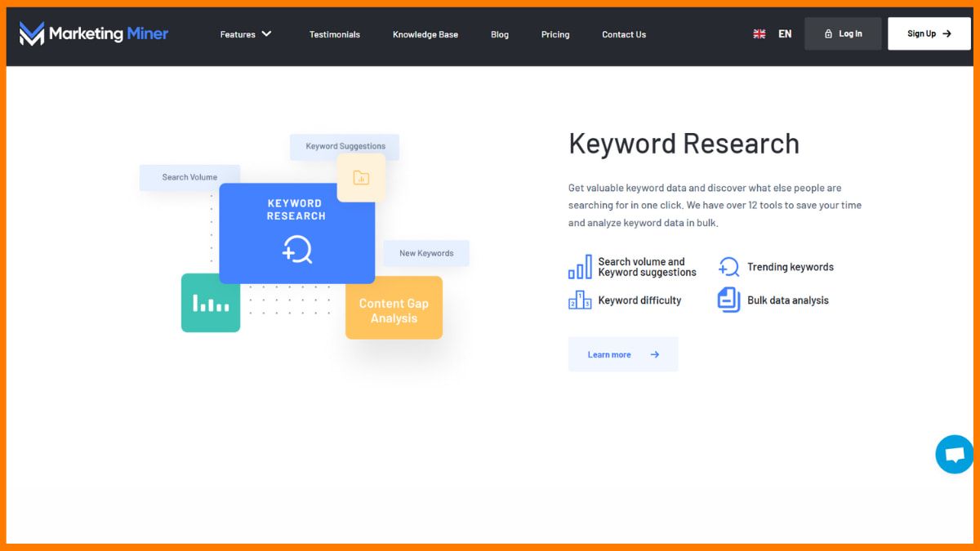Click the Bulk data analysis document icon
The width and height of the screenshot is (980, 551).
coord(728,300)
